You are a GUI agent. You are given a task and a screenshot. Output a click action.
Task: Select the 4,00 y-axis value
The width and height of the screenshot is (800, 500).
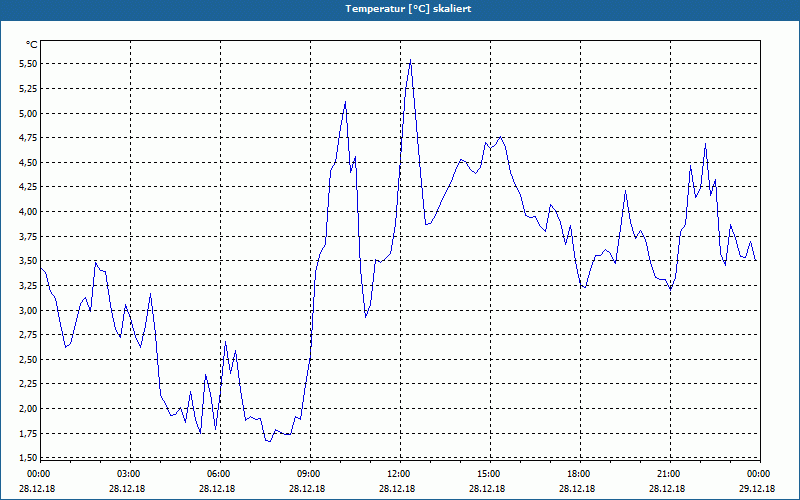coord(28,212)
